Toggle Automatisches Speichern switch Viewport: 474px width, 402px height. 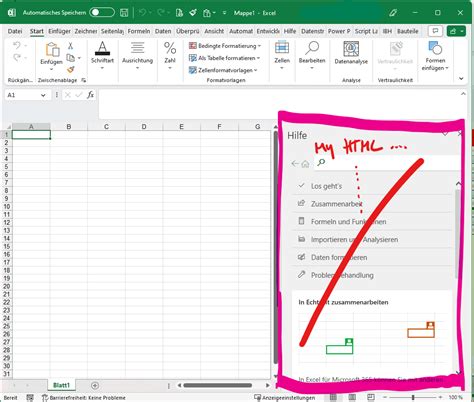pos(102,13)
